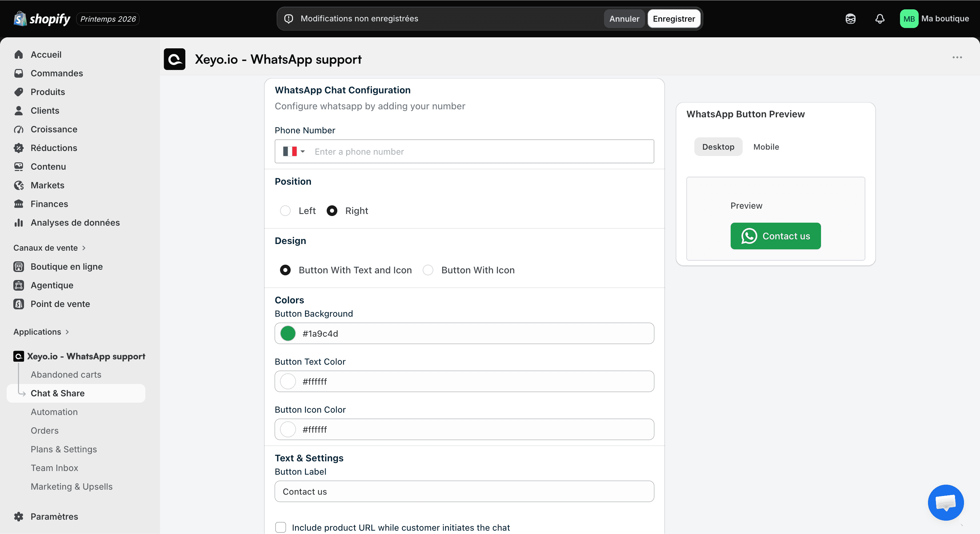
Task: Click the Clients person icon
Action: point(19,110)
